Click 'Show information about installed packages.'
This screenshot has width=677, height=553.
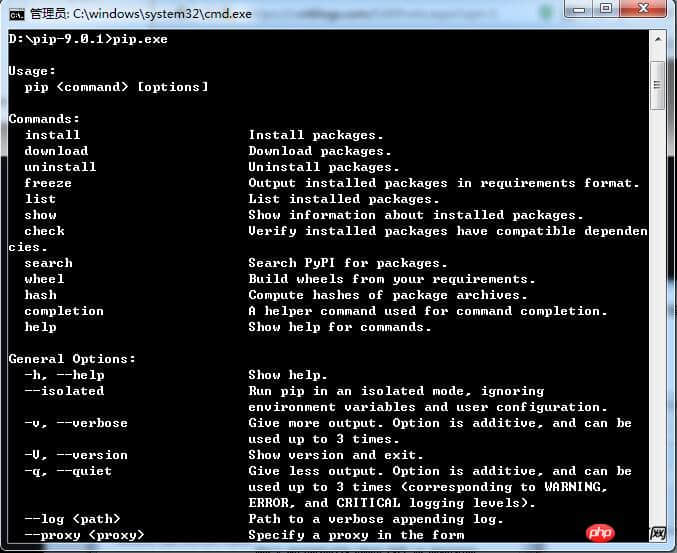click(x=416, y=215)
